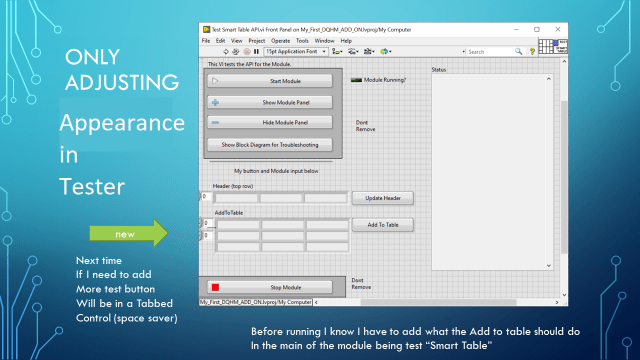The width and height of the screenshot is (640, 360).
Task: Click the Stop Module button
Action: coord(270,287)
